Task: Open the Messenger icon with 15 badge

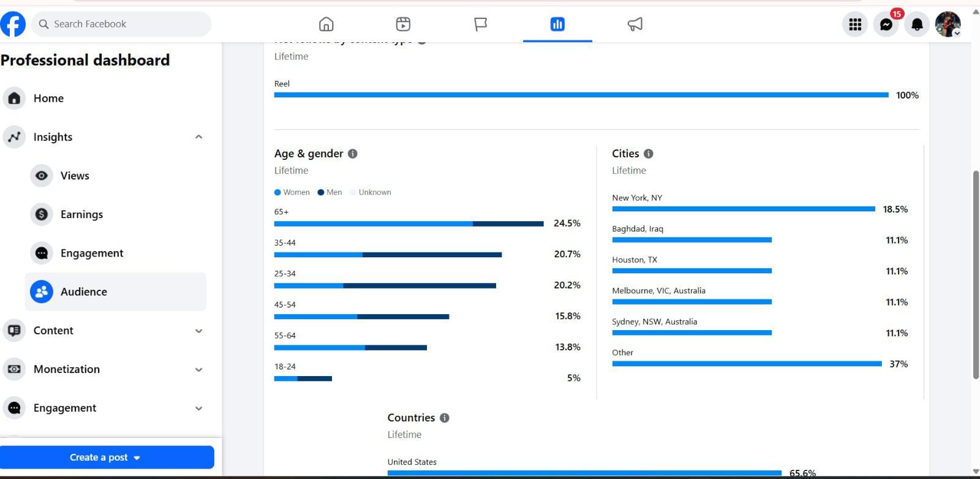Action: [886, 24]
